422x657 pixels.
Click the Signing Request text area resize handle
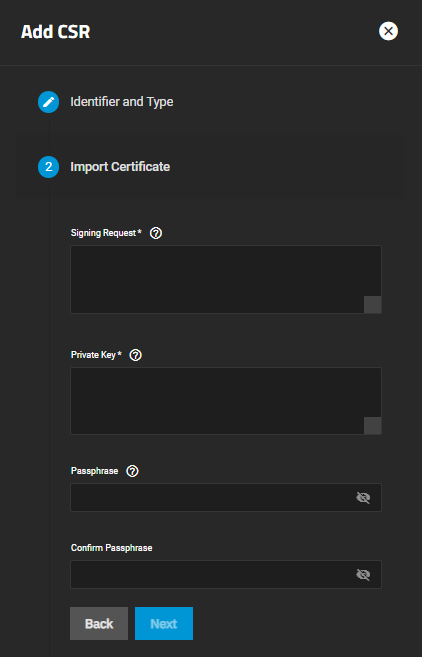(373, 305)
